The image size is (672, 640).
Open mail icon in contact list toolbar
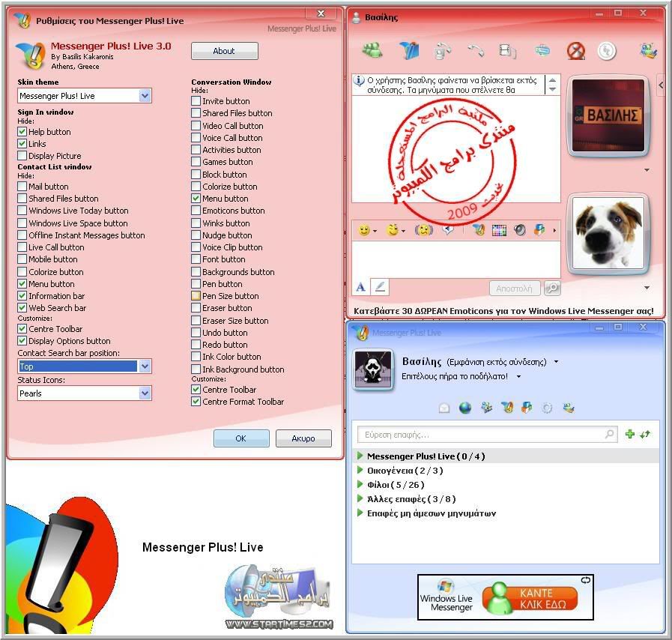tap(444, 408)
